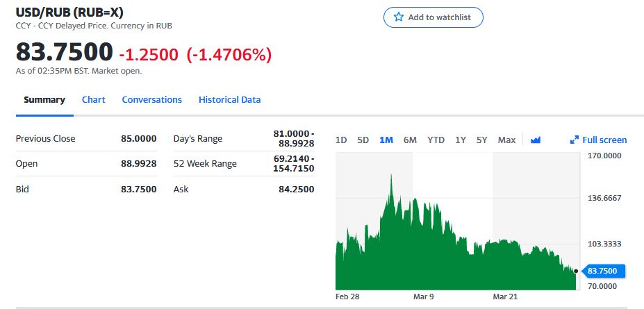Select the 1D time range
Image resolution: width=644 pixels, height=309 pixels.
tap(341, 140)
